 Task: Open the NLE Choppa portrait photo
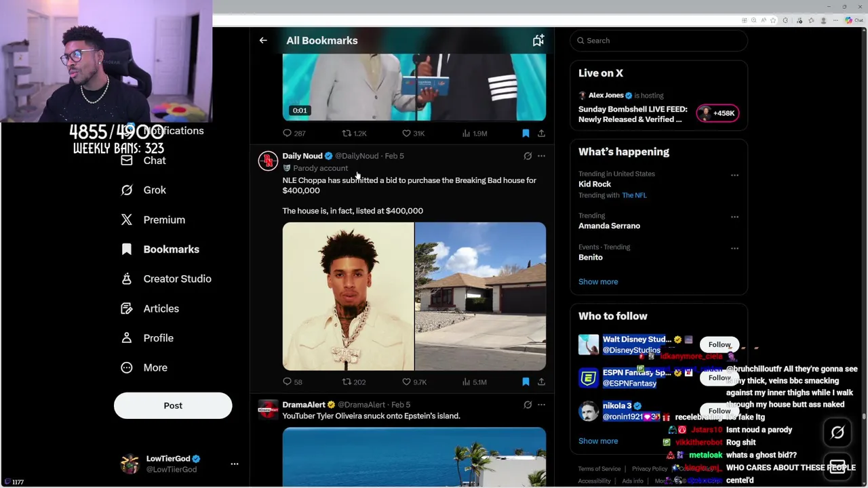click(348, 296)
